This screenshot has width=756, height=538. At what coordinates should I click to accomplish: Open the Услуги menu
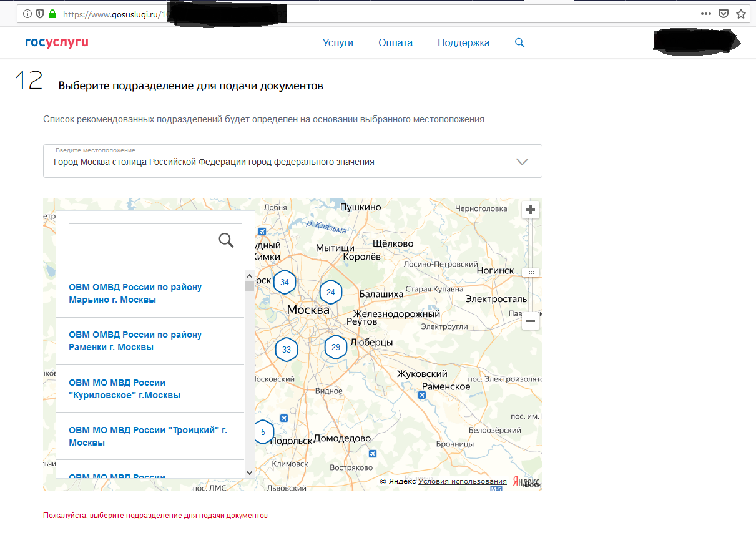tap(338, 42)
